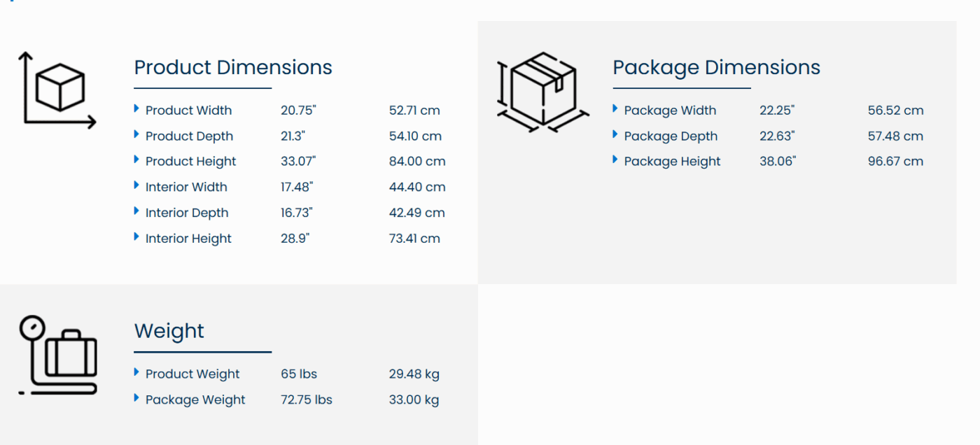Click the arrow beside Interior Height
The height and width of the screenshot is (445, 980).
point(136,236)
